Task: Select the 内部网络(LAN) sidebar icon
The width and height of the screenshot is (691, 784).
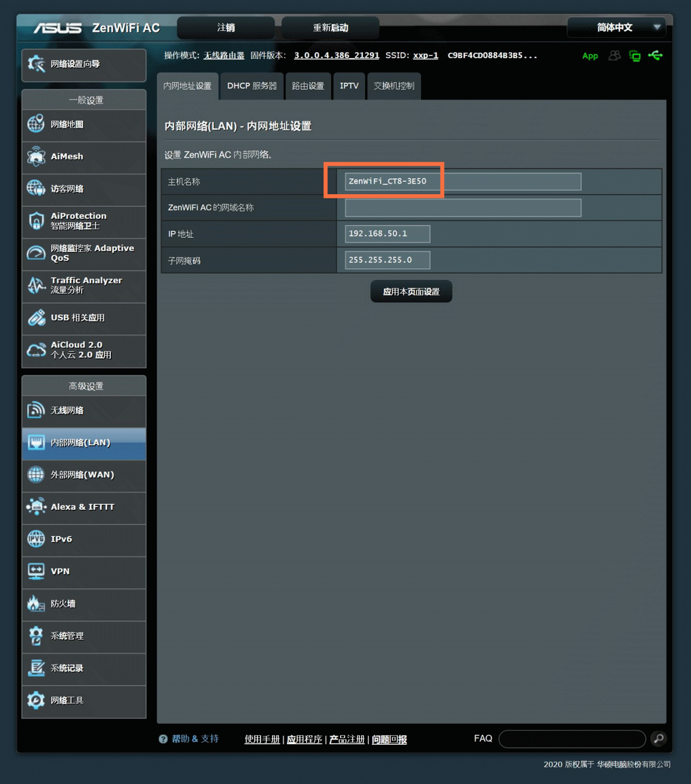Action: point(36,443)
